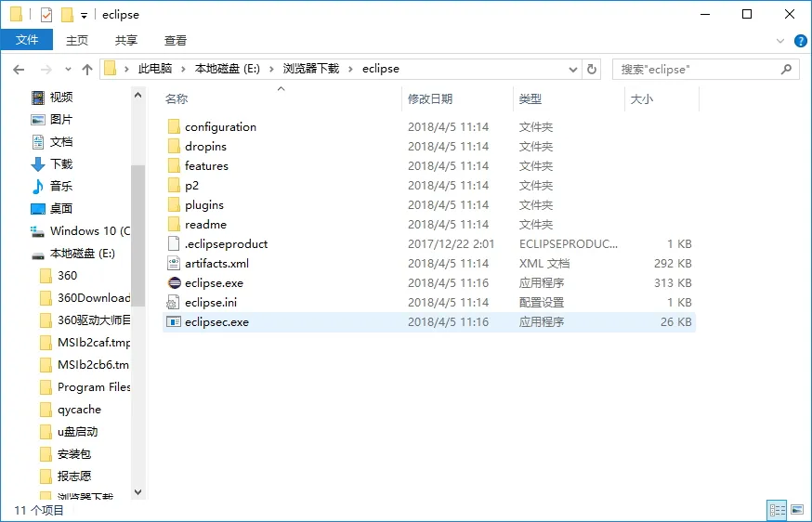
Task: Expand the ribbon with chevron
Action: (780, 41)
